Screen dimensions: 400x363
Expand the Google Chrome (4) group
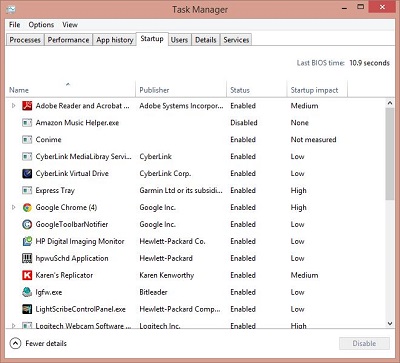tap(14, 207)
